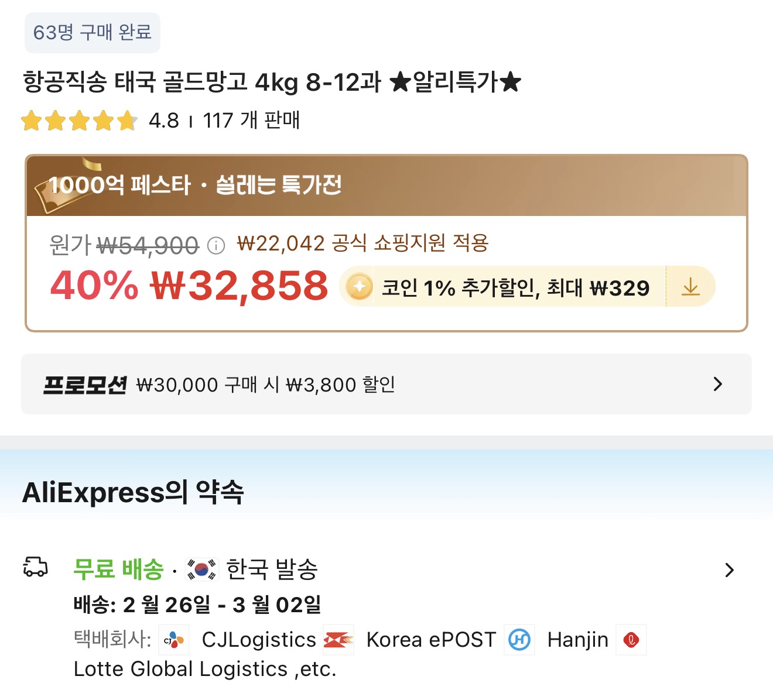Click the Lotte Global Logistics logo icon
Image resolution: width=773 pixels, height=700 pixels.
631,640
